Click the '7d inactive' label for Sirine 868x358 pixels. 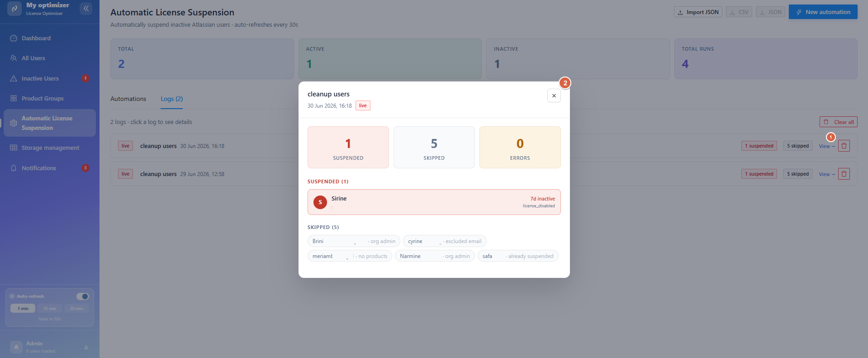pyautogui.click(x=542, y=199)
